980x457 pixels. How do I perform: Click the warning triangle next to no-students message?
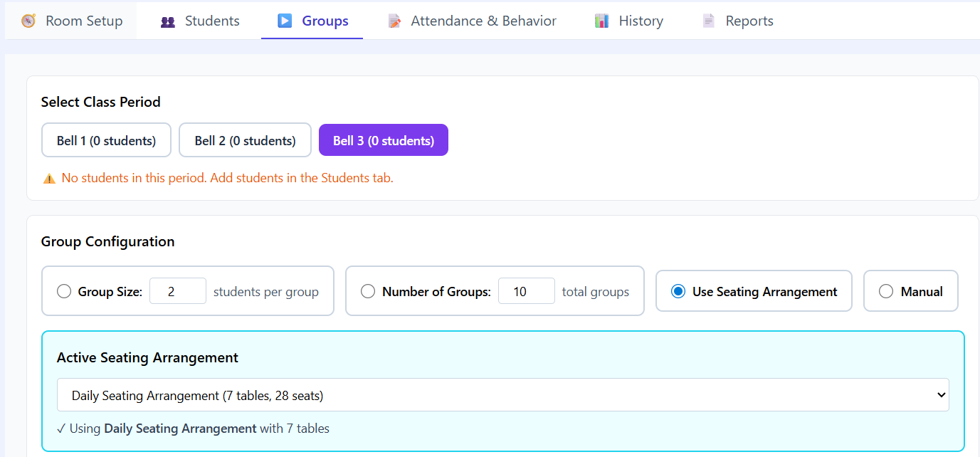click(49, 177)
